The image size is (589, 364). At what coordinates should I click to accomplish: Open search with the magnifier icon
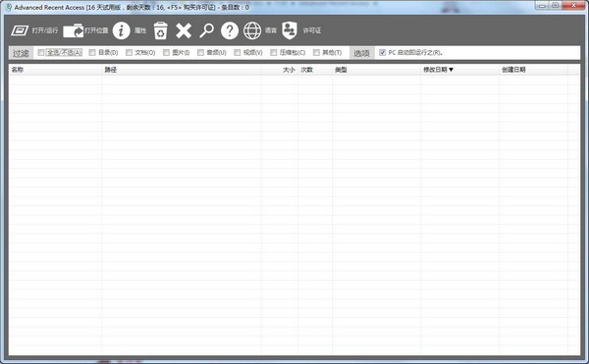click(206, 30)
